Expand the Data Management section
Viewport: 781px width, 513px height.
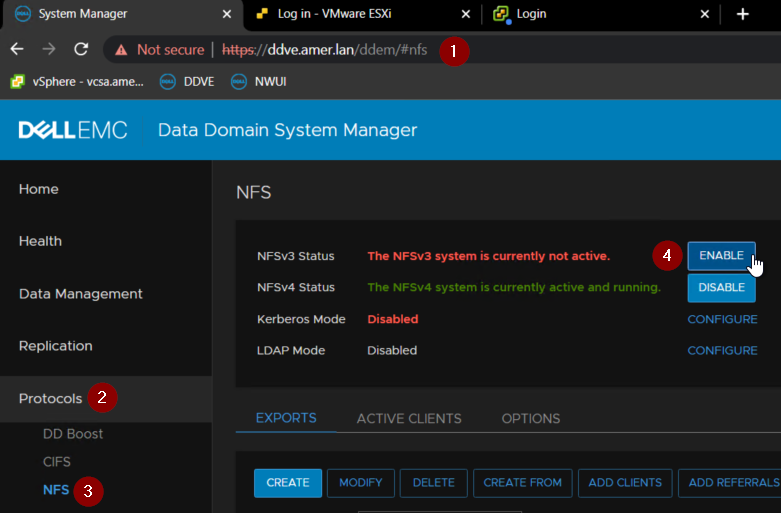coord(81,294)
